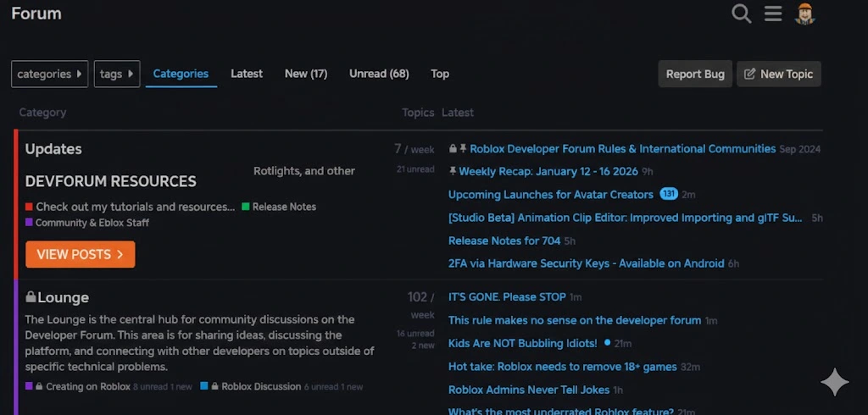Screen dimensions: 868x415
Task: Open the Lounge category
Action: pyautogui.click(x=63, y=297)
